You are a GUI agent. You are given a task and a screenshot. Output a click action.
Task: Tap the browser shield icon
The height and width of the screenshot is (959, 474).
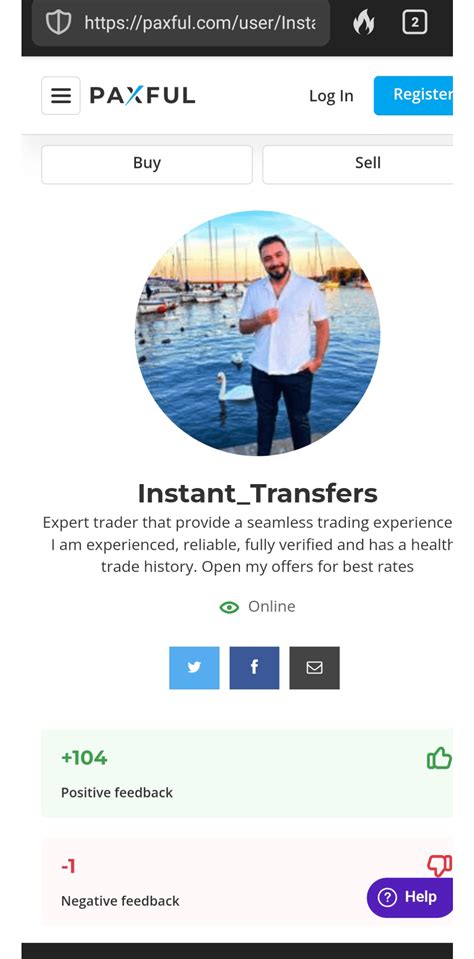tap(59, 23)
